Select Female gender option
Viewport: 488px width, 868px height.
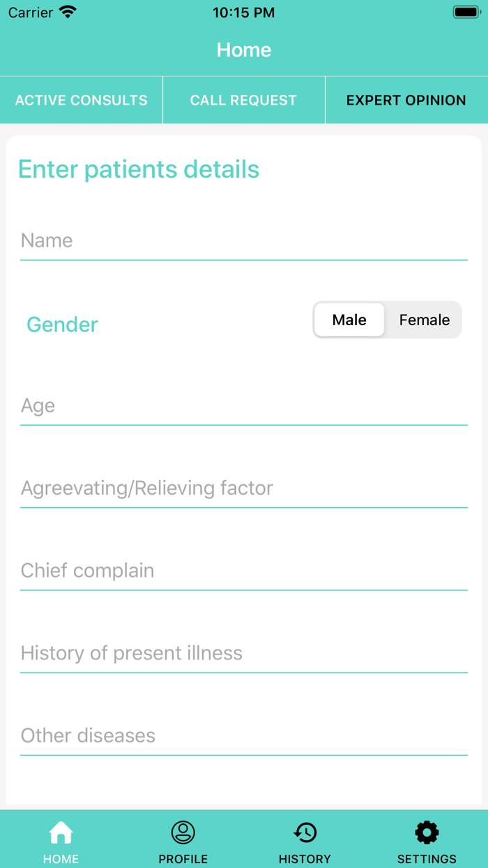click(424, 320)
